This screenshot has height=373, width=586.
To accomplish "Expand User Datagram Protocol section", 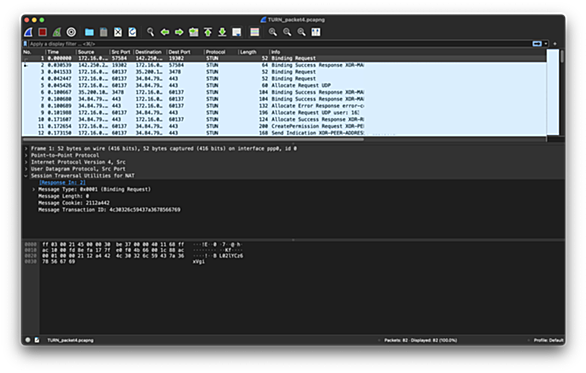I will (x=26, y=169).
